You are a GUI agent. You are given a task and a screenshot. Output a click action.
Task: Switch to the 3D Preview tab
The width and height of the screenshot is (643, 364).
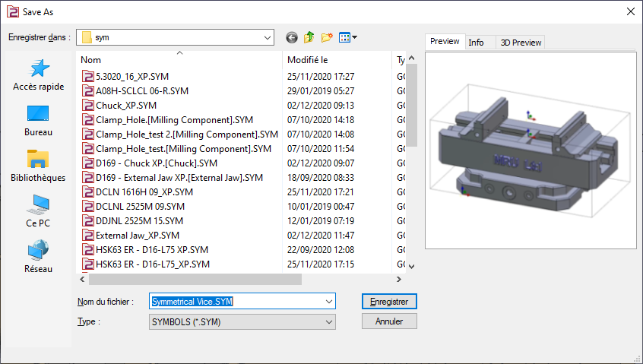tap(521, 43)
